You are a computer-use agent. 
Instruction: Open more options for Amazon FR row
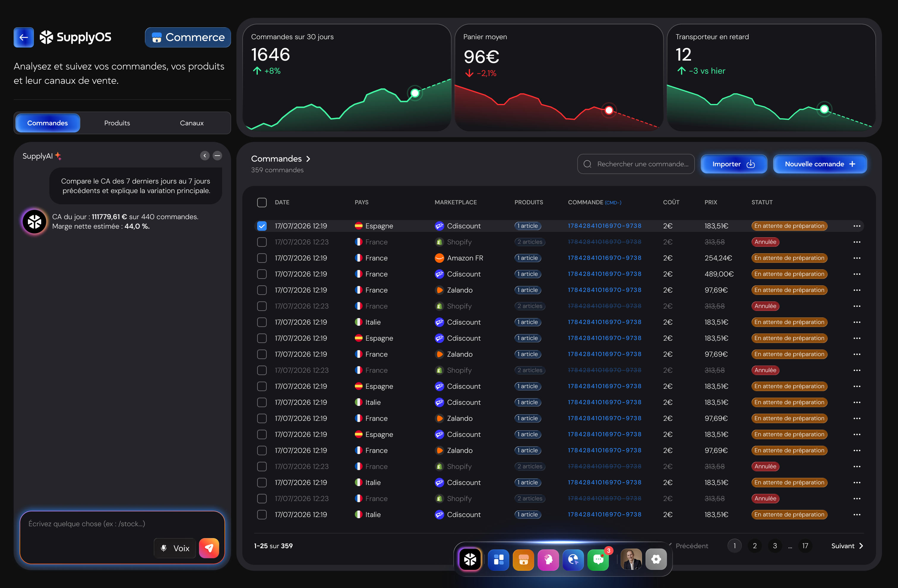[x=857, y=258]
